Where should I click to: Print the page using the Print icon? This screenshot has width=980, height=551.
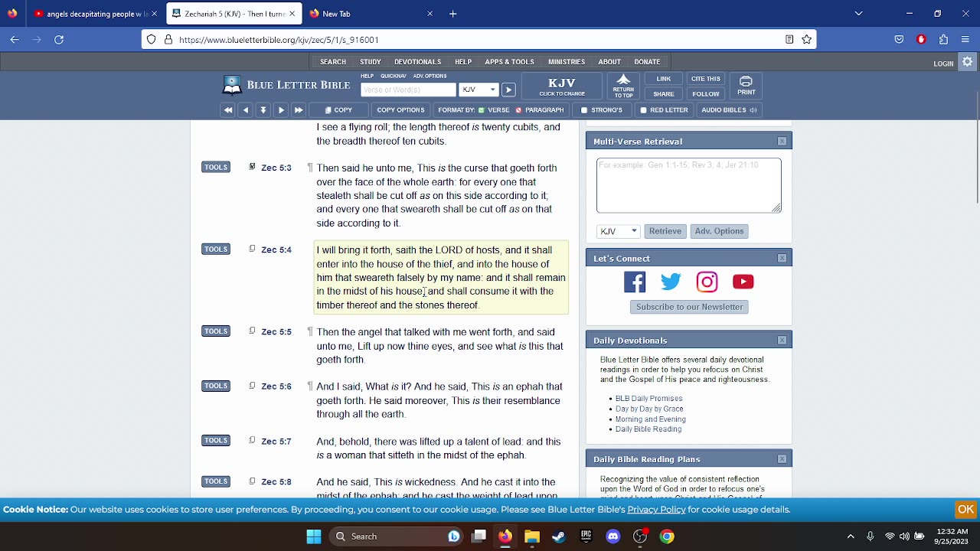[746, 86]
